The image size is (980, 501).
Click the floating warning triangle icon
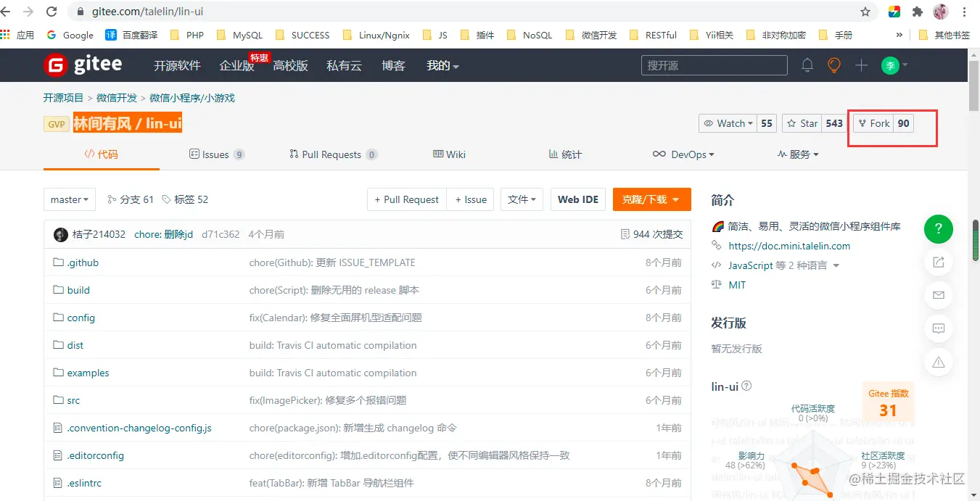click(x=939, y=362)
